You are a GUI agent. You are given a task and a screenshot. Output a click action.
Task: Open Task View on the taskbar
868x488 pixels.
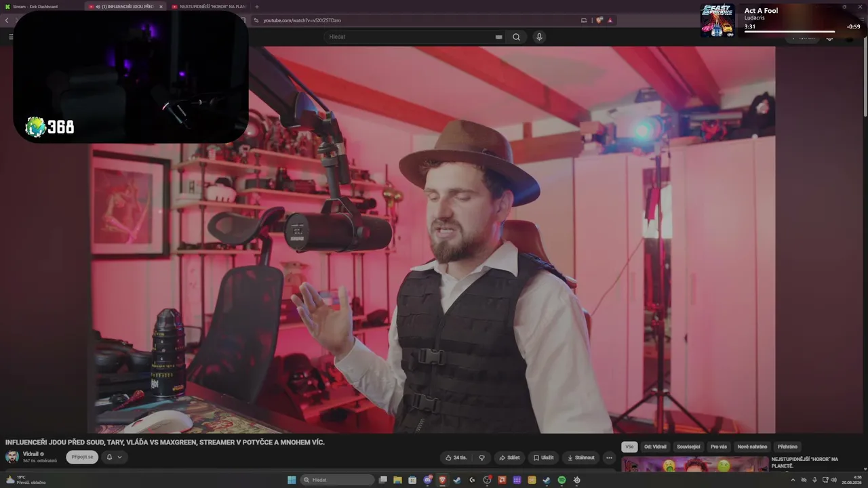(x=383, y=480)
